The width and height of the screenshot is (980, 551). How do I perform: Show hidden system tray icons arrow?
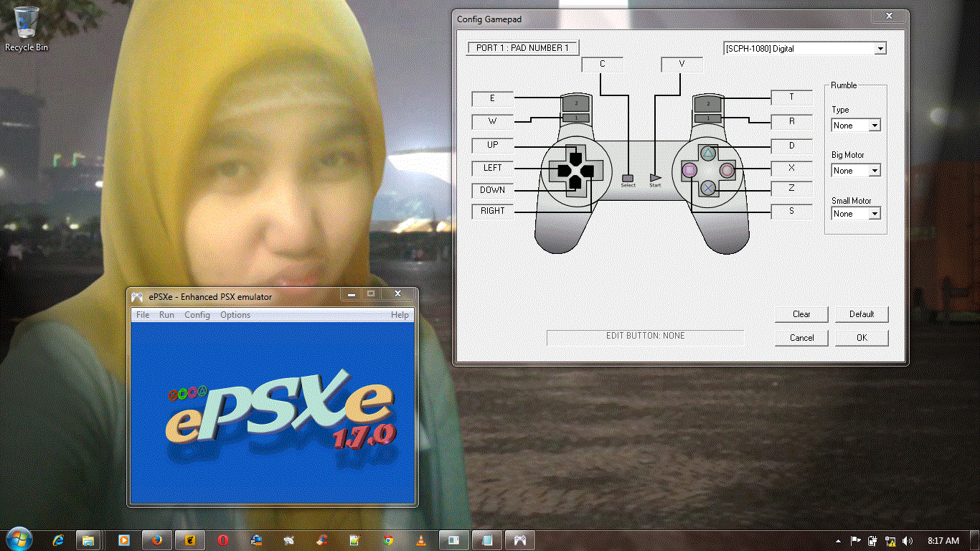click(x=839, y=540)
